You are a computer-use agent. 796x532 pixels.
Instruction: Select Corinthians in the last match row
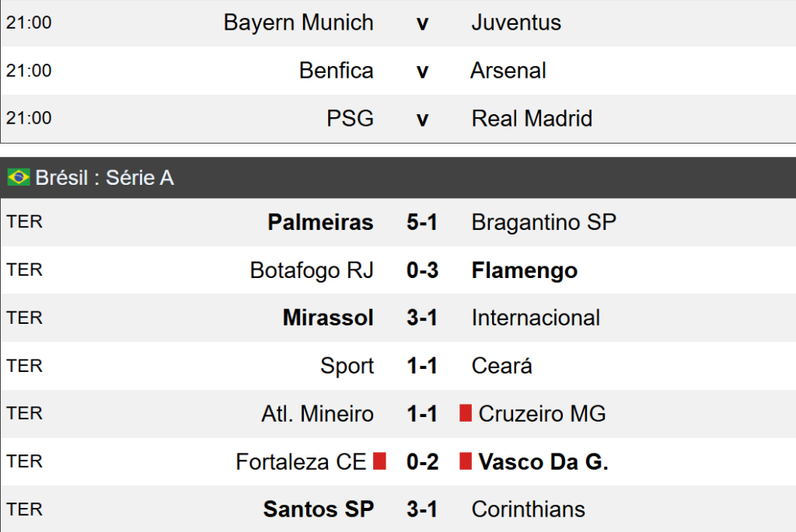pos(528,509)
